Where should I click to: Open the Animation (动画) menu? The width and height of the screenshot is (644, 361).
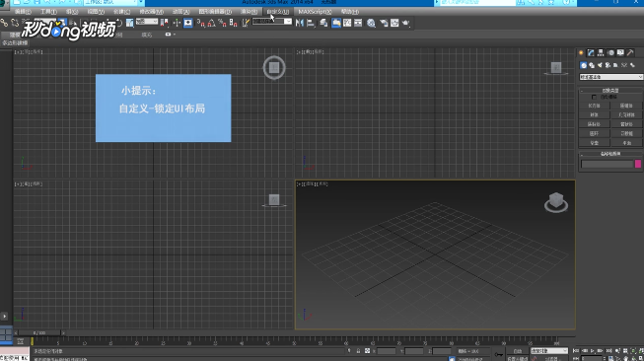181,12
